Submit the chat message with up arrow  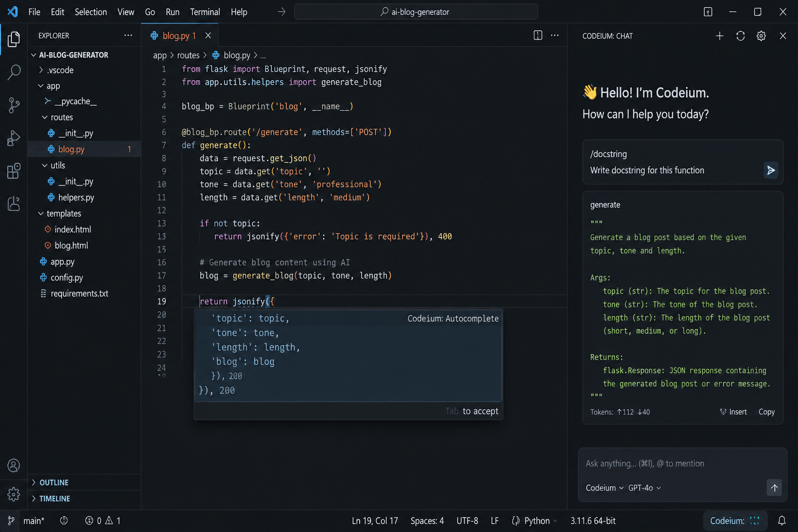coord(774,488)
